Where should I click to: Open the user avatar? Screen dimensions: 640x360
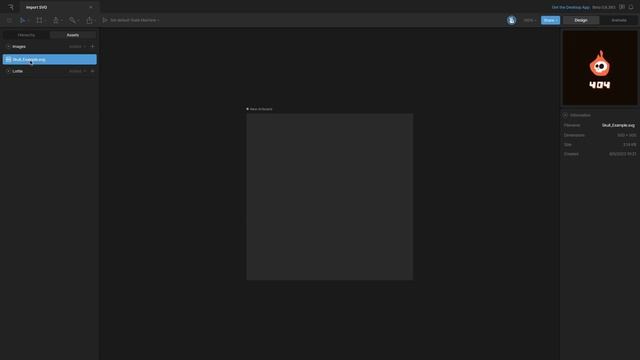(x=511, y=20)
